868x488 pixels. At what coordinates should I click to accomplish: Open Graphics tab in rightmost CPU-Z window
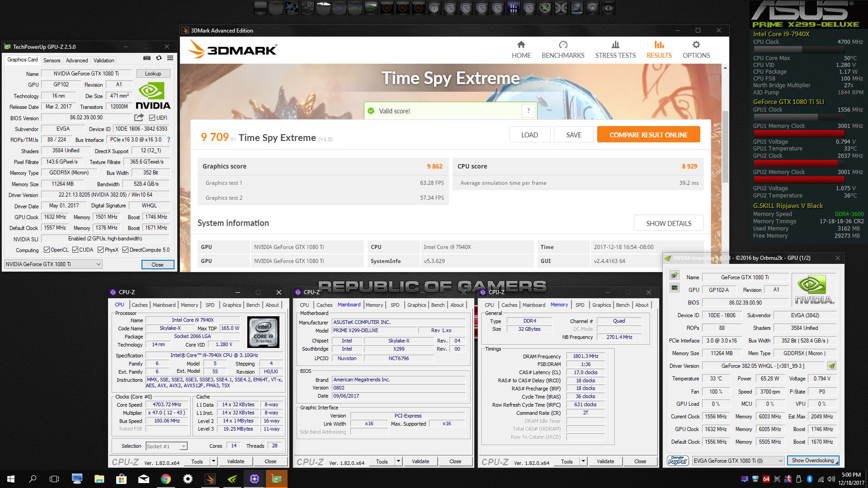pyautogui.click(x=602, y=305)
